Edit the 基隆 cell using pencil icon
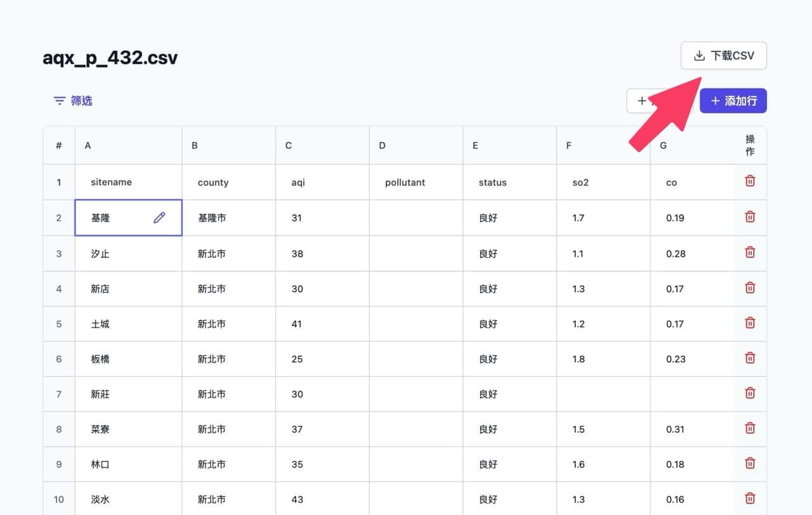812x515 pixels. point(159,218)
